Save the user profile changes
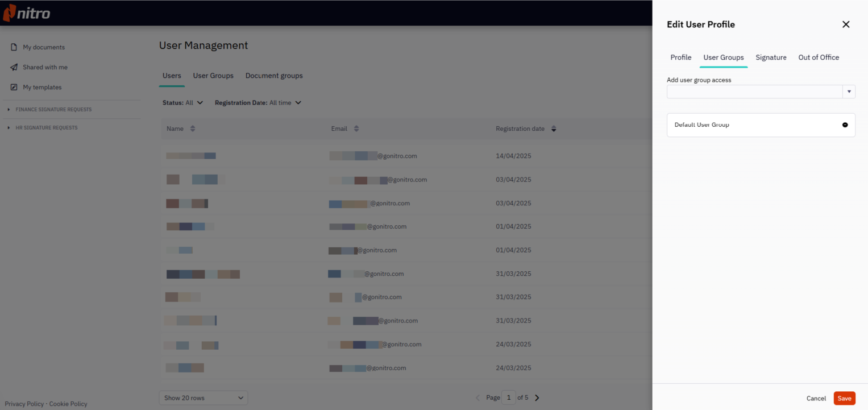The width and height of the screenshot is (868, 410). (844, 398)
